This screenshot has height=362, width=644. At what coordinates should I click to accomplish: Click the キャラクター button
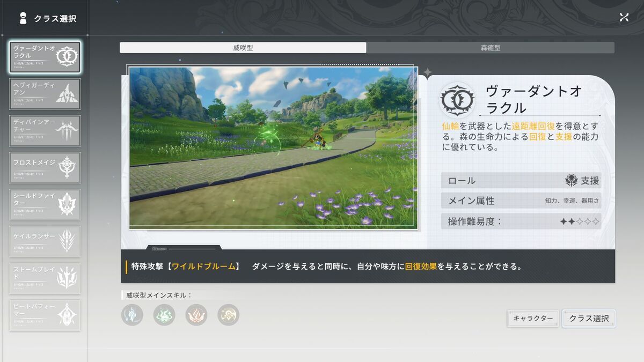(533, 319)
